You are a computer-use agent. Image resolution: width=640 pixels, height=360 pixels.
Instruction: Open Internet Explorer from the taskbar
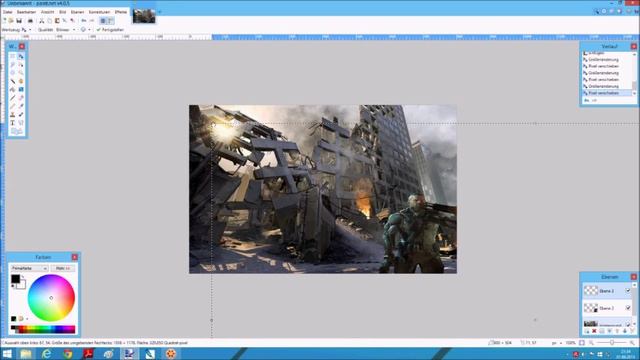pos(47,353)
